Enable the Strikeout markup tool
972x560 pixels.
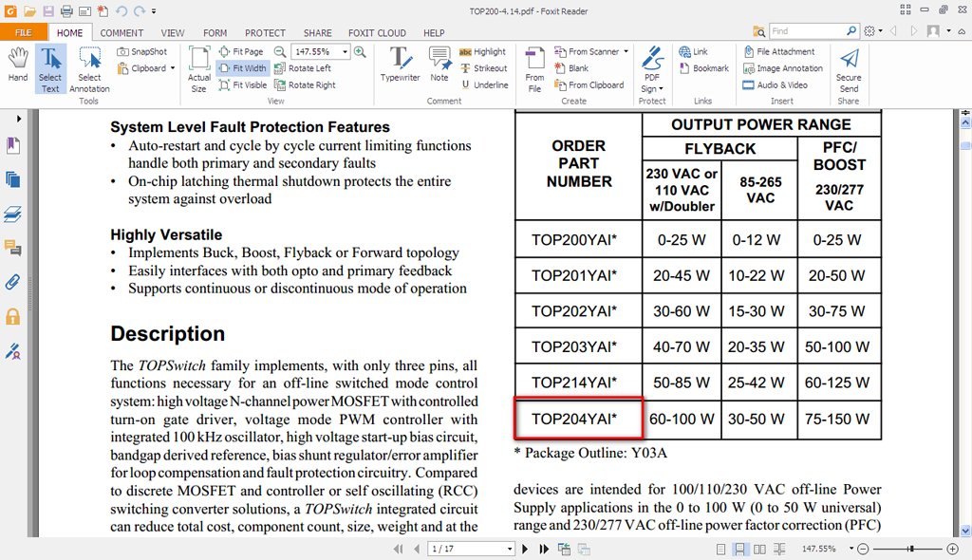point(483,68)
